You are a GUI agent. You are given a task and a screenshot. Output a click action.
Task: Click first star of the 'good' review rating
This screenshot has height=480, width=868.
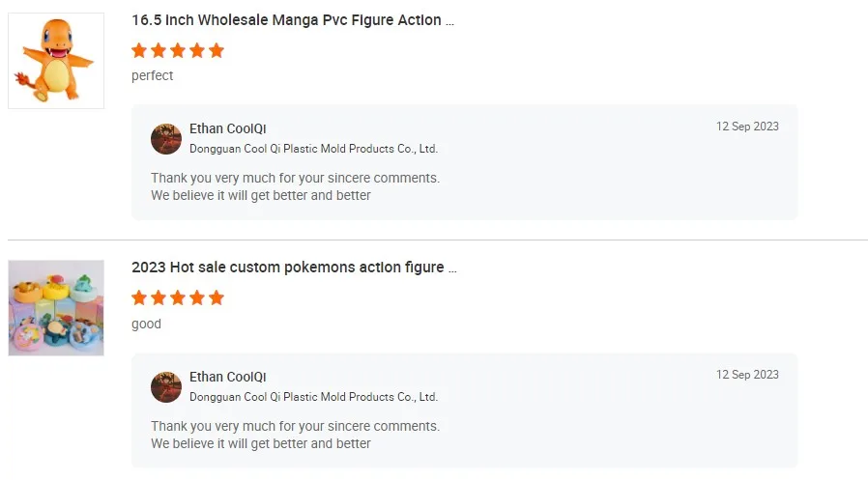point(139,297)
